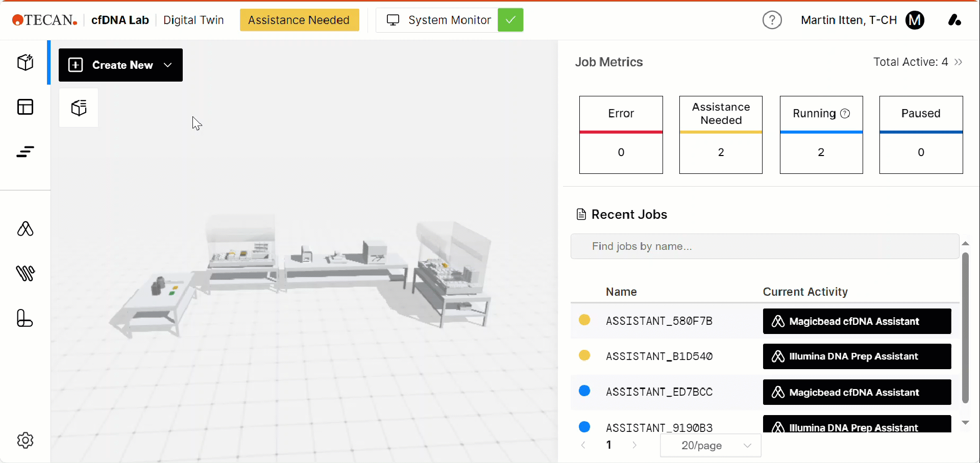Select the timeline bars icon in sidebar
The image size is (980, 463).
pyautogui.click(x=25, y=151)
